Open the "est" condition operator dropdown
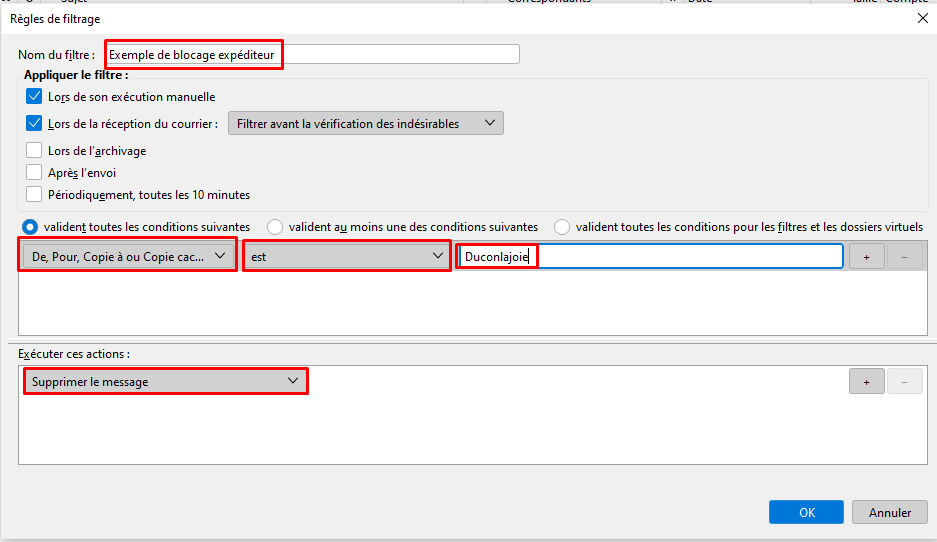The image size is (937, 542). (347, 256)
